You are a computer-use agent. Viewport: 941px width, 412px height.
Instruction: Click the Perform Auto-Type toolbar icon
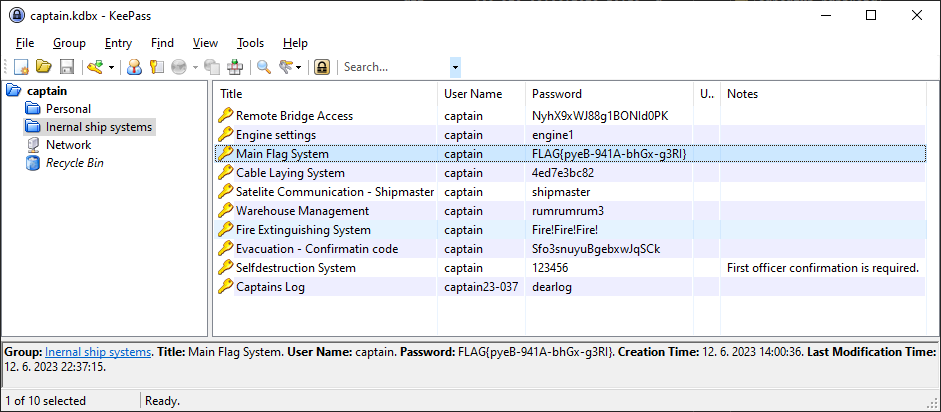tap(235, 67)
